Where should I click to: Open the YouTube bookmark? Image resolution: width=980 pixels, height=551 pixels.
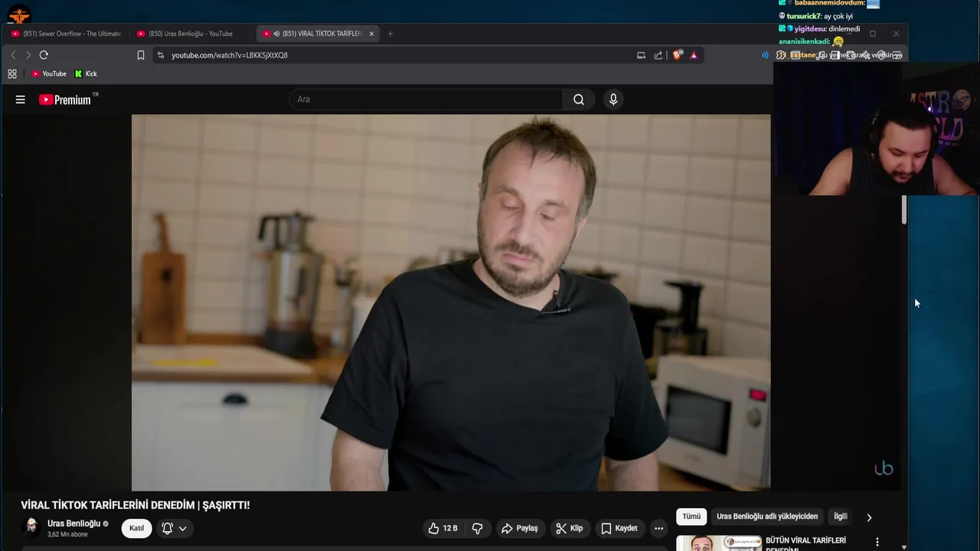[x=49, y=74]
